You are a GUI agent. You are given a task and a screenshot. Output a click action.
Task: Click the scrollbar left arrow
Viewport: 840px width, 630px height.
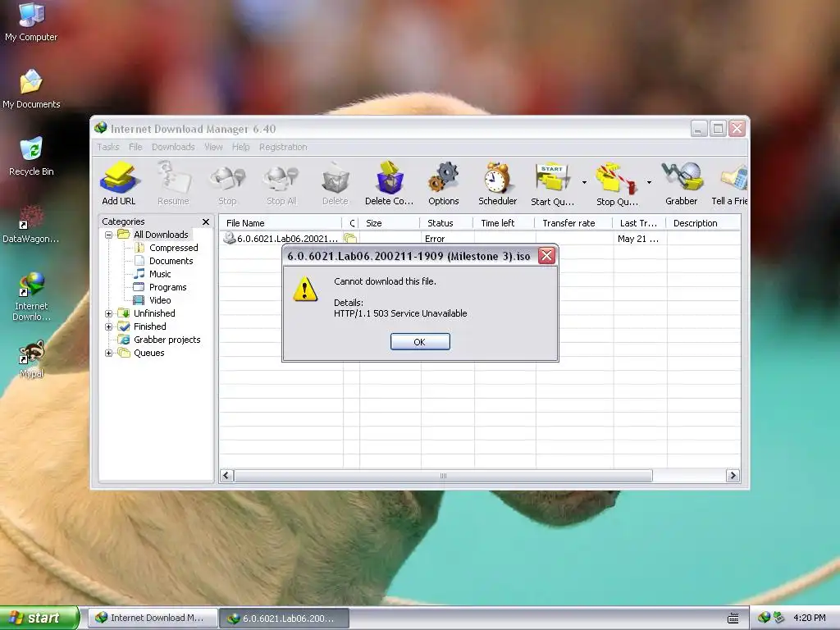point(226,476)
